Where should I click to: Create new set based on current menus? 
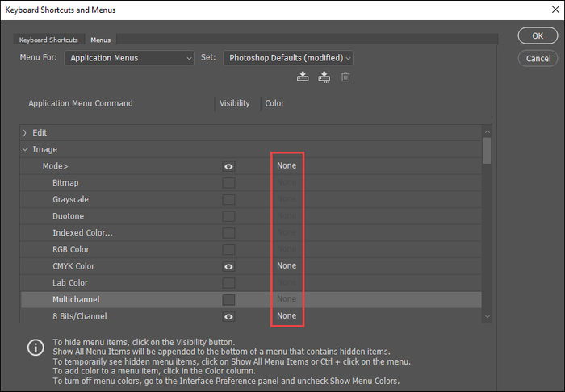pos(324,77)
